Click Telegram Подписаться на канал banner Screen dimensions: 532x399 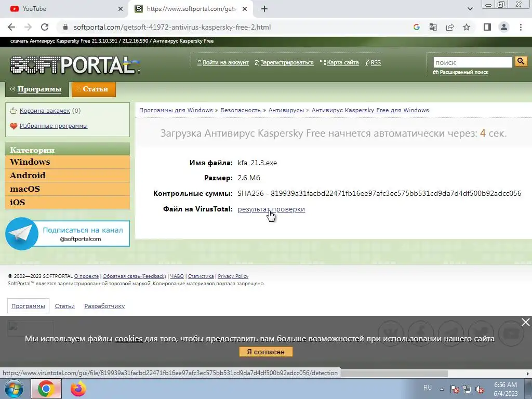click(x=68, y=234)
